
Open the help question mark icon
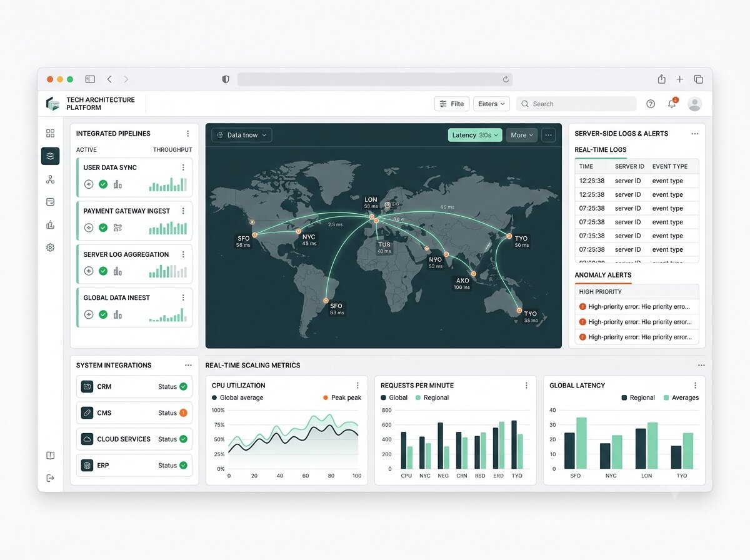651,104
